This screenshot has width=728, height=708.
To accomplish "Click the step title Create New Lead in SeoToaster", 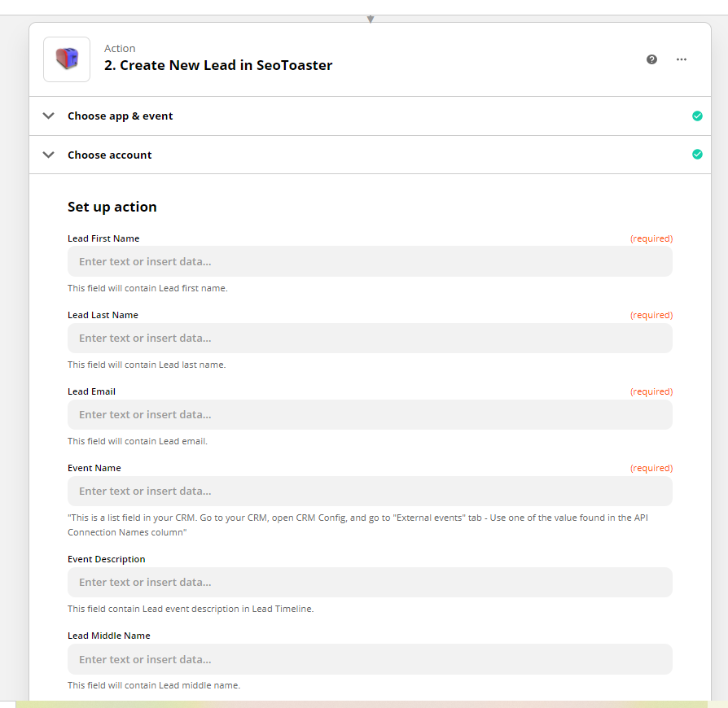I will 218,65.
